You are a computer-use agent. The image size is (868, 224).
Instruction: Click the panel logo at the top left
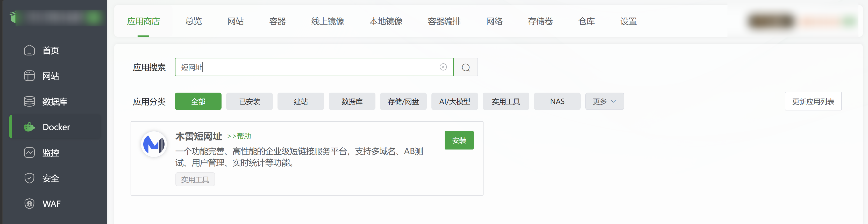click(13, 17)
